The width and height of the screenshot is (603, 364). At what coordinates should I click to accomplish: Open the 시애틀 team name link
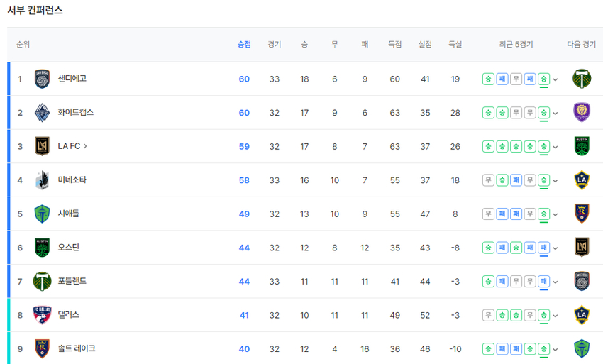[67, 214]
